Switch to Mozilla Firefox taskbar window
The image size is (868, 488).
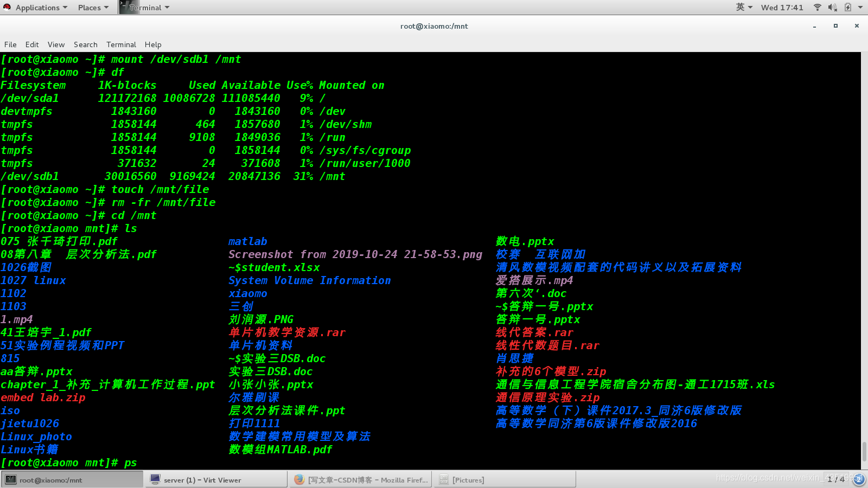pos(361,479)
